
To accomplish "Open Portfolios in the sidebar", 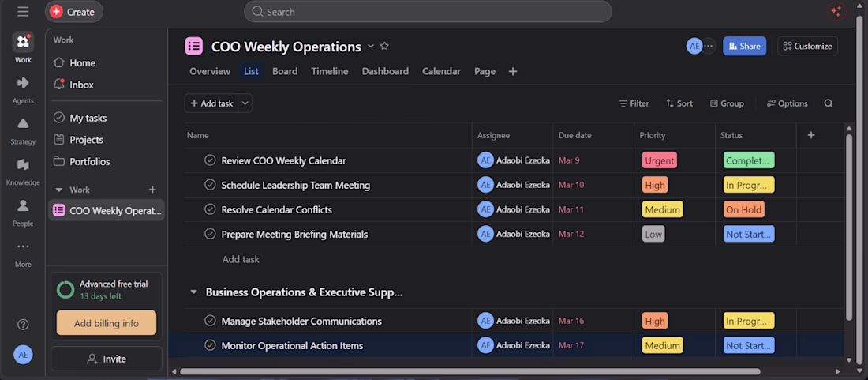I will [x=90, y=162].
